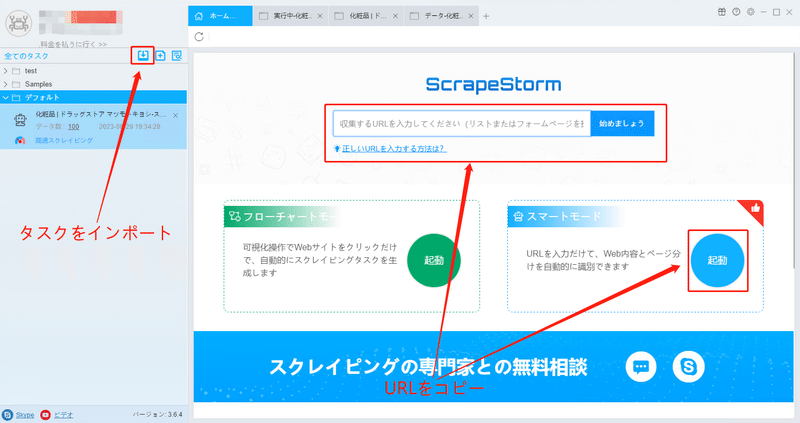Open the settings gear icon

tap(751, 12)
